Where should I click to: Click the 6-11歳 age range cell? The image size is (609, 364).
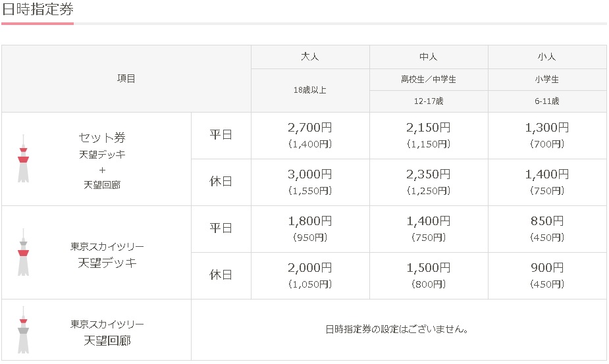[547, 101]
